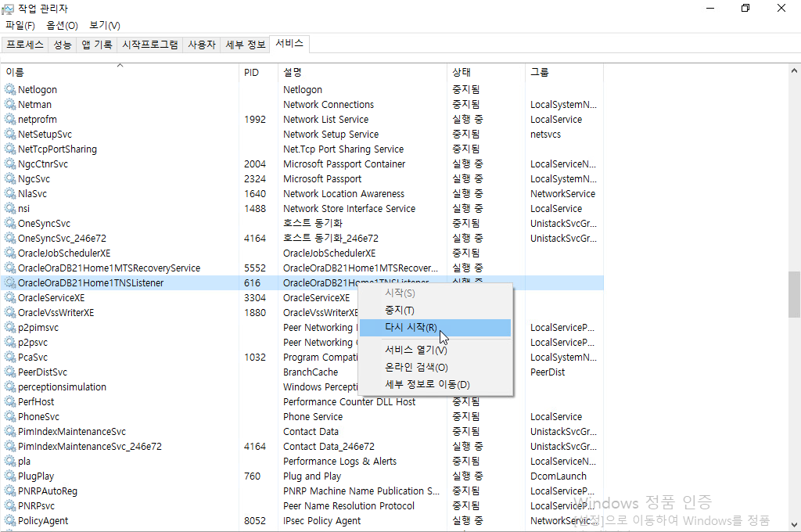Click the service icon beside netprofm
Image resolution: width=801 pixels, height=532 pixels.
pos(10,119)
